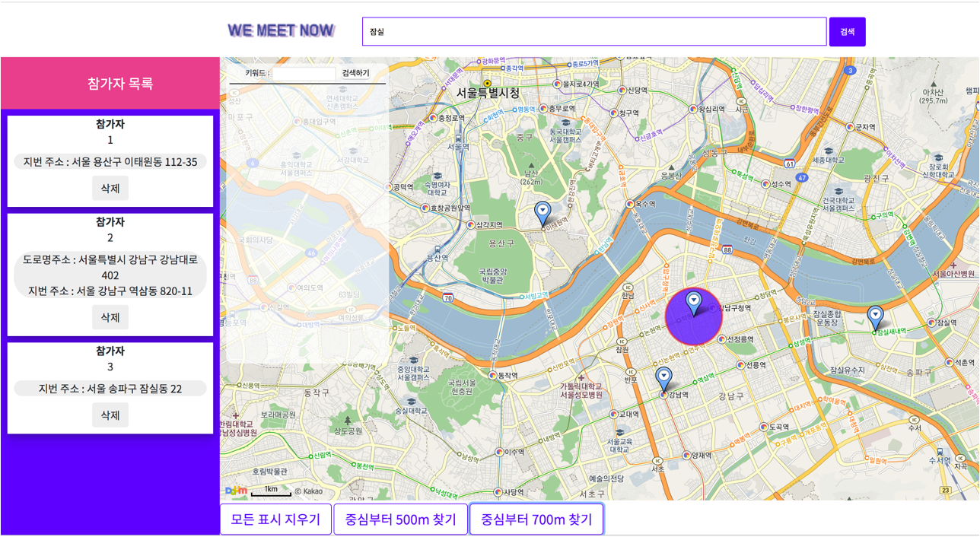Image resolution: width=980 pixels, height=537 pixels.
Task: Click 중심부터 500m 찾기 button
Action: [401, 520]
